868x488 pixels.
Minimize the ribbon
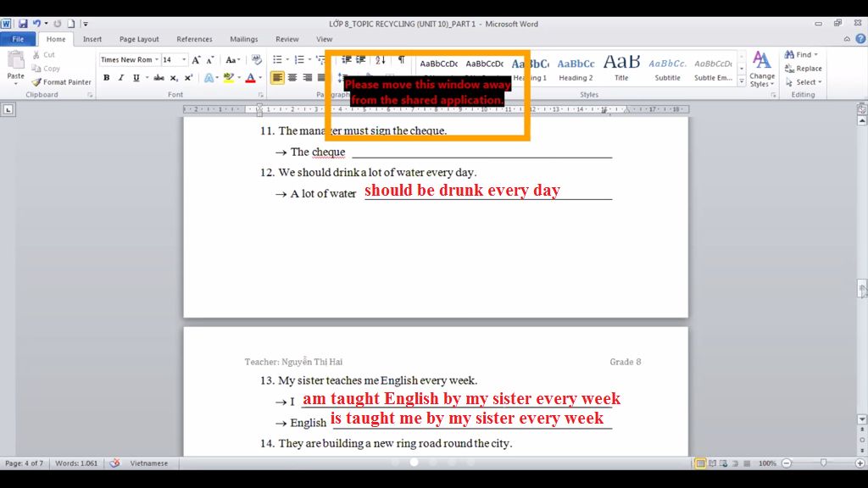coord(847,39)
